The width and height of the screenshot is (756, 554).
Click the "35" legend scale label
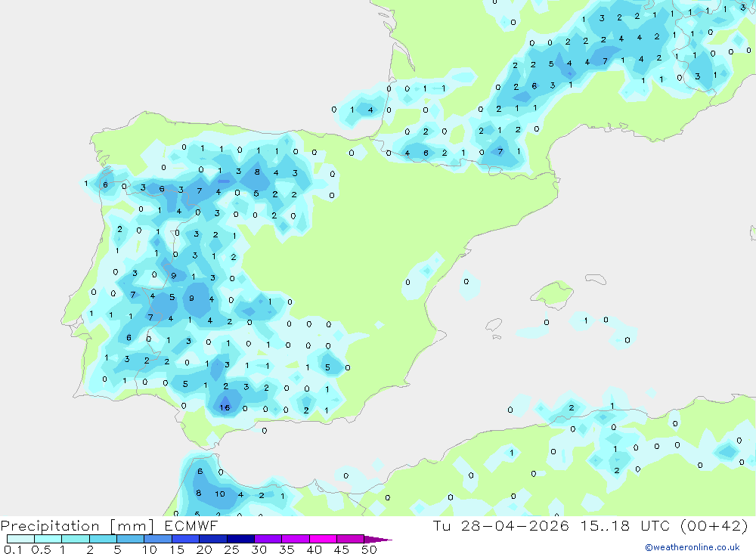pos(287,549)
